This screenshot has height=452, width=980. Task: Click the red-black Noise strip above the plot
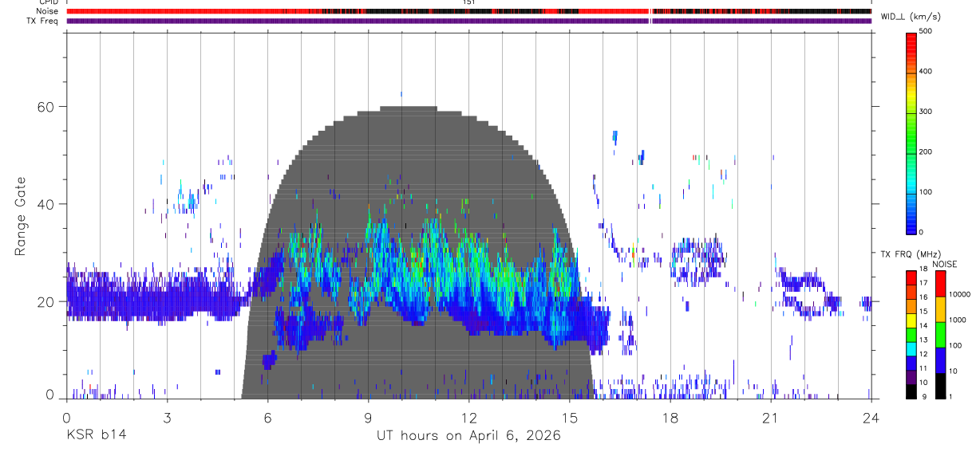tap(468, 11)
